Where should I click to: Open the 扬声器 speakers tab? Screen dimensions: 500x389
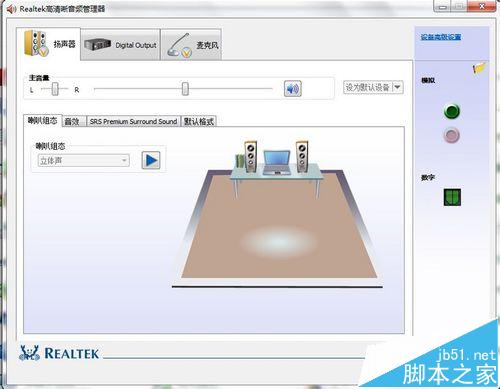49,44
